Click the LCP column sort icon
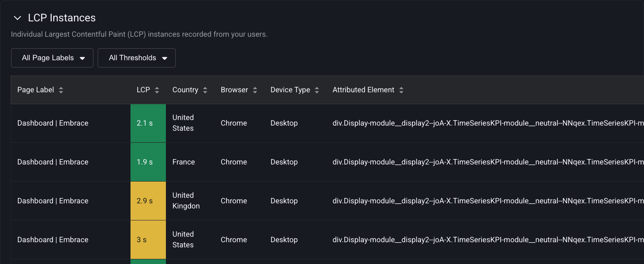The width and height of the screenshot is (644, 264). [x=157, y=90]
